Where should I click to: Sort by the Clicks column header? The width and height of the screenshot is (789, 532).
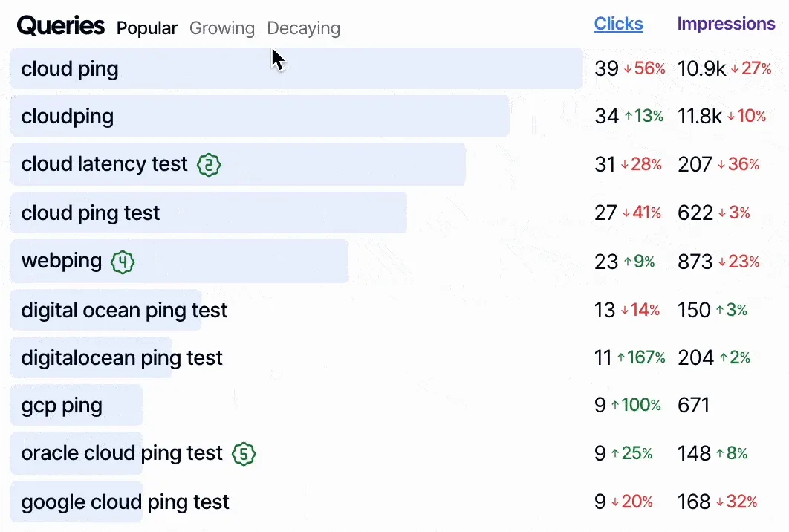click(618, 24)
